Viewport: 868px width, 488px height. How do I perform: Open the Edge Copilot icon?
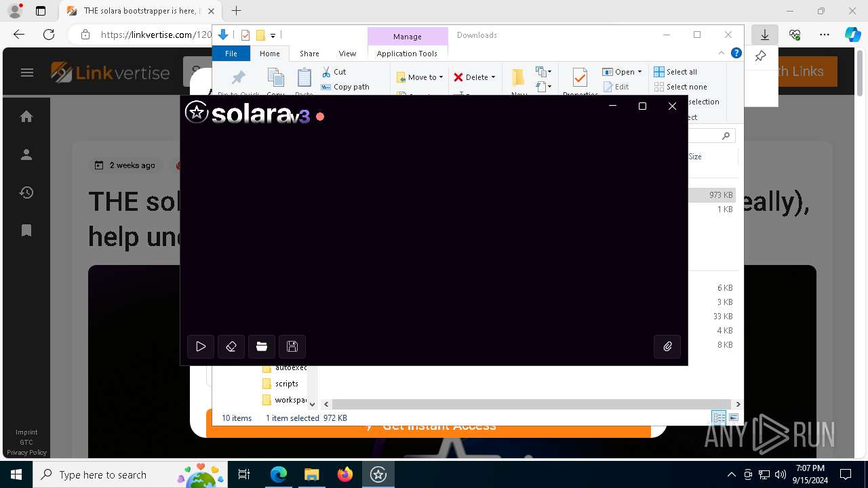coord(852,35)
